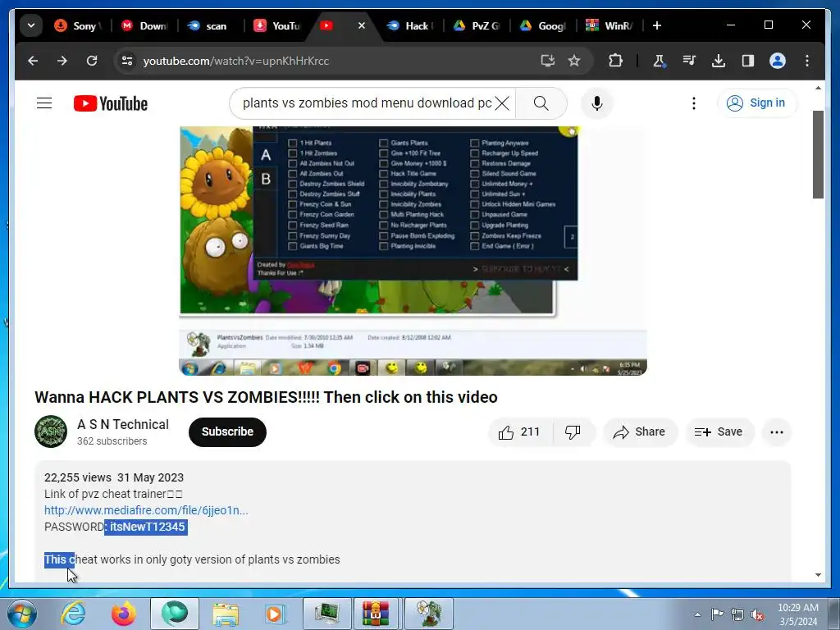Switch to the Down... MEGA tab
Viewport: 840px width, 630px height.
tap(144, 25)
